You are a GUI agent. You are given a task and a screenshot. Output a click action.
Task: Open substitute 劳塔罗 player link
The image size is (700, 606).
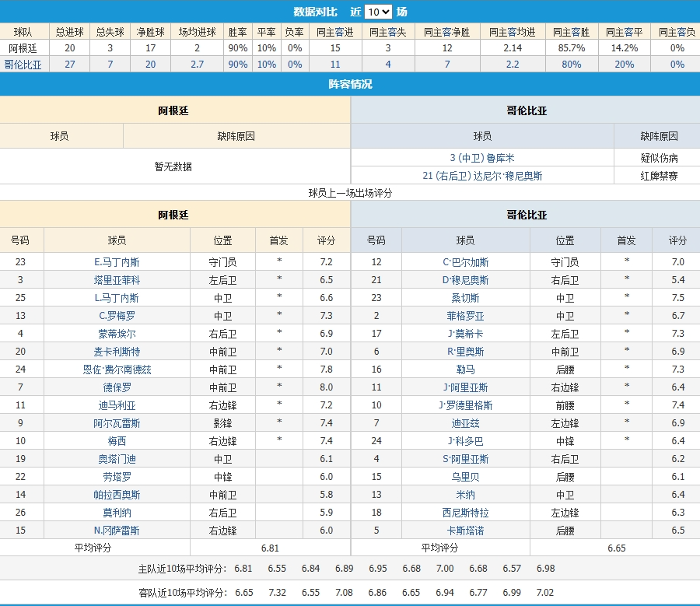click(117, 477)
